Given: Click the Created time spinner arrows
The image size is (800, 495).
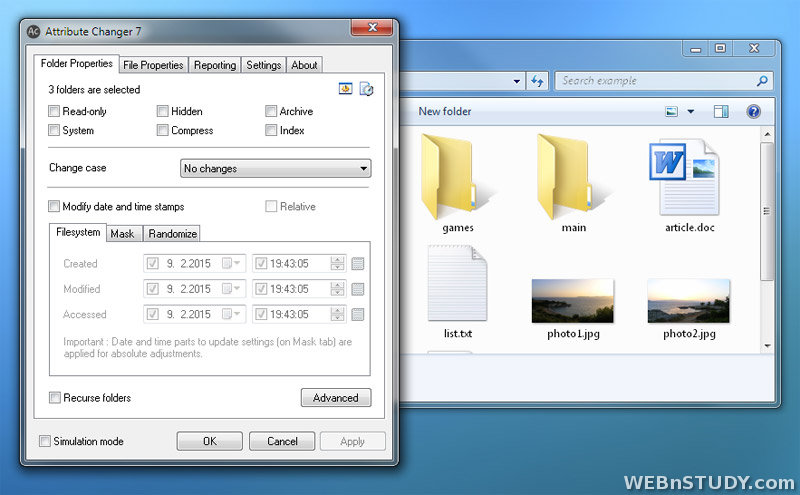Looking at the screenshot, I should [337, 263].
